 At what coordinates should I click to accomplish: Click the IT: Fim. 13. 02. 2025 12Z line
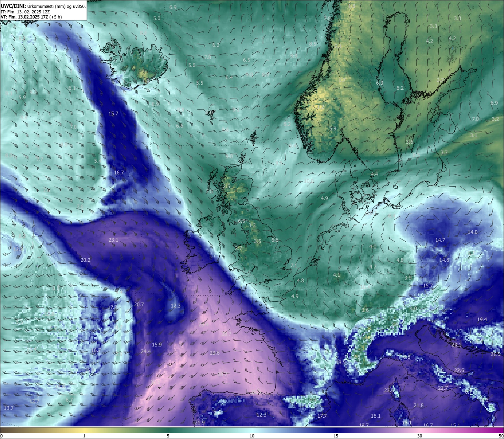point(25,12)
